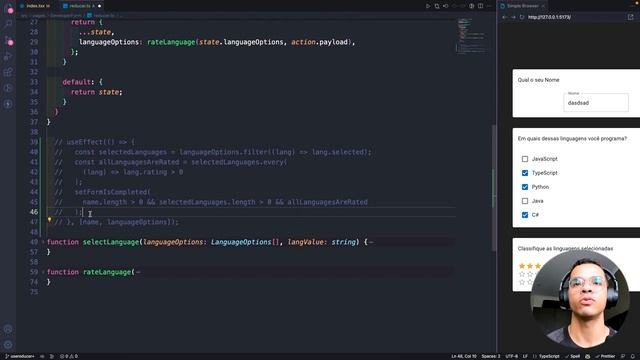Expand the folded rateLanguage function on line 59
Viewport: 640px width, 360px height.
point(43,272)
